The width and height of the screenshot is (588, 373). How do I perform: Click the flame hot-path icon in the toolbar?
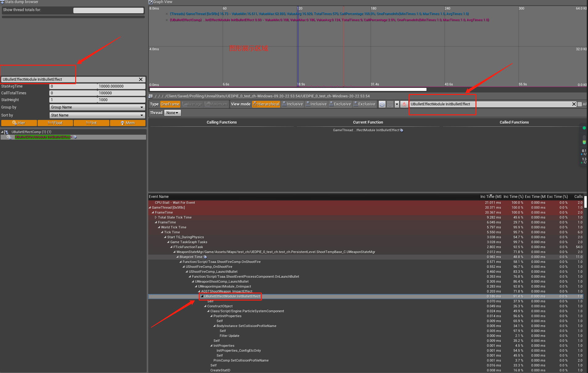point(404,104)
